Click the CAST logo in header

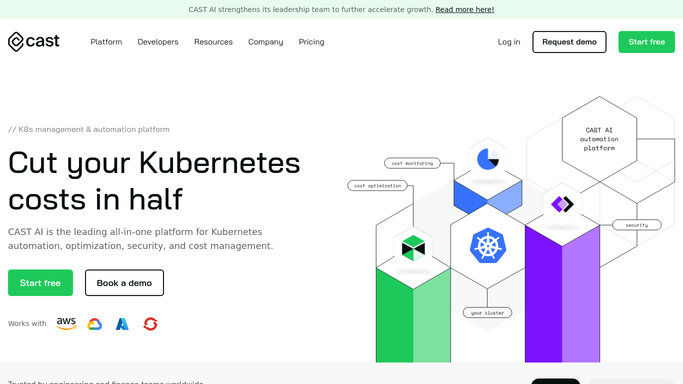[34, 42]
